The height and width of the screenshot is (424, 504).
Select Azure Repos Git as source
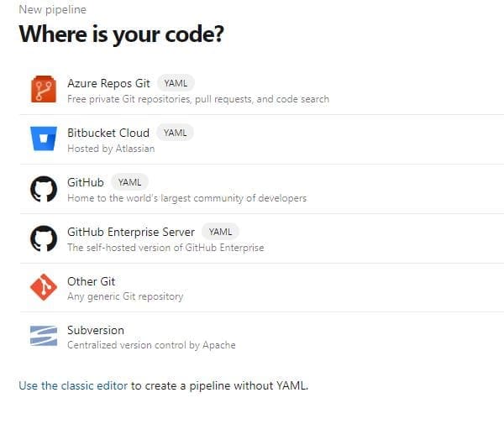(108, 83)
